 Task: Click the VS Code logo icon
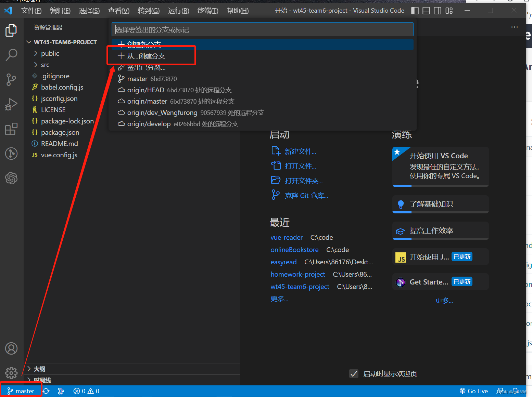point(8,11)
